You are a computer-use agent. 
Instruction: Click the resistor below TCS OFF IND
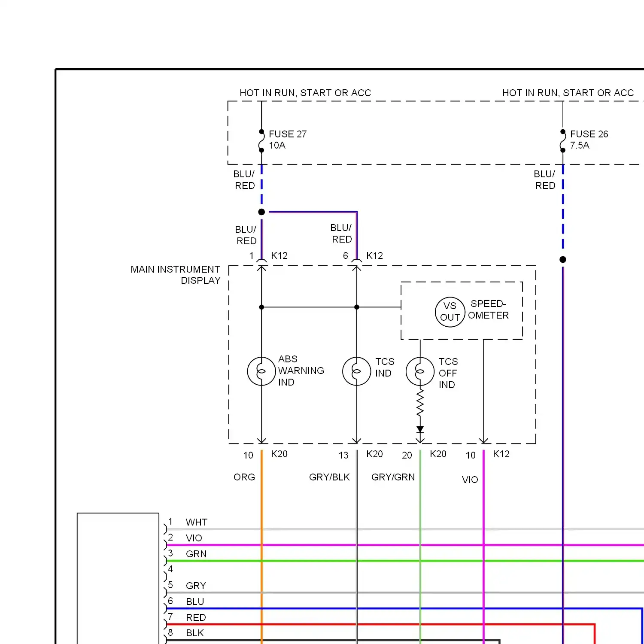tap(420, 403)
